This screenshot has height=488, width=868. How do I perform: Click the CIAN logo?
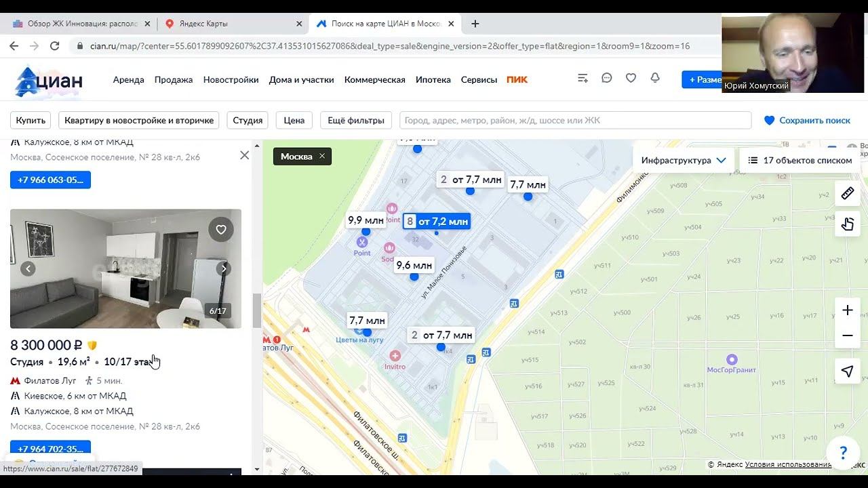pos(49,81)
